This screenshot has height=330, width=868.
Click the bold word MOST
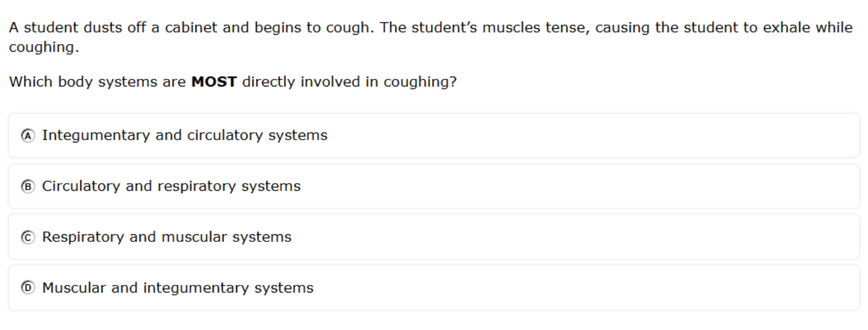(x=214, y=82)
